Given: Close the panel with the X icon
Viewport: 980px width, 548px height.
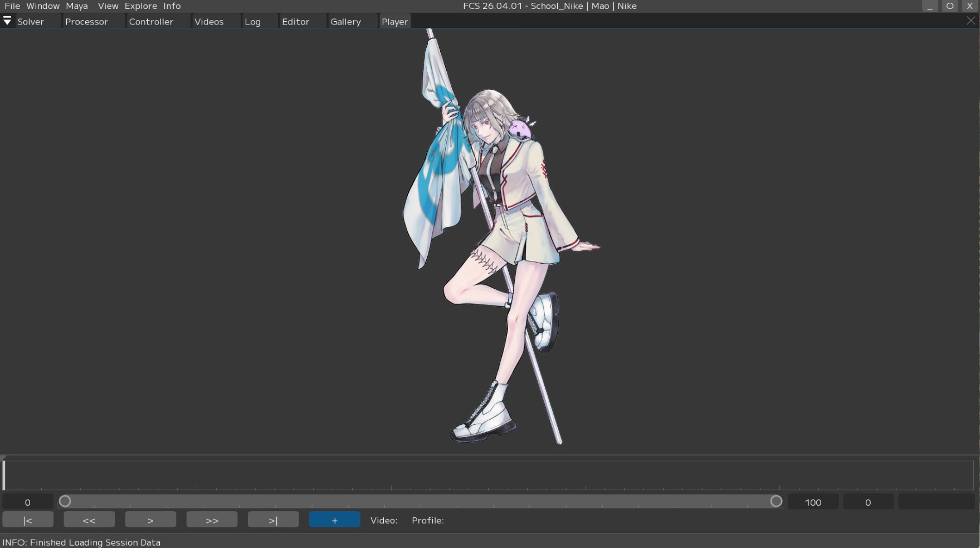Looking at the screenshot, I should click(971, 21).
